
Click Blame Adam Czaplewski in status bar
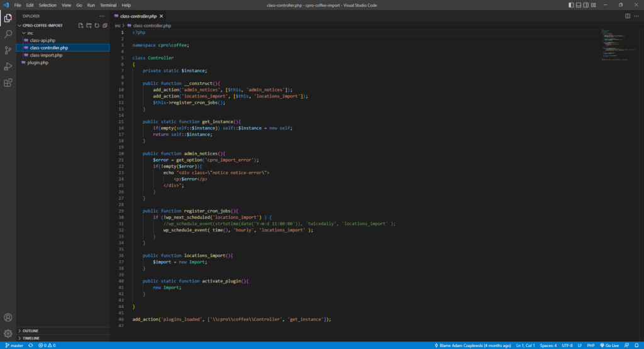tap(473, 345)
